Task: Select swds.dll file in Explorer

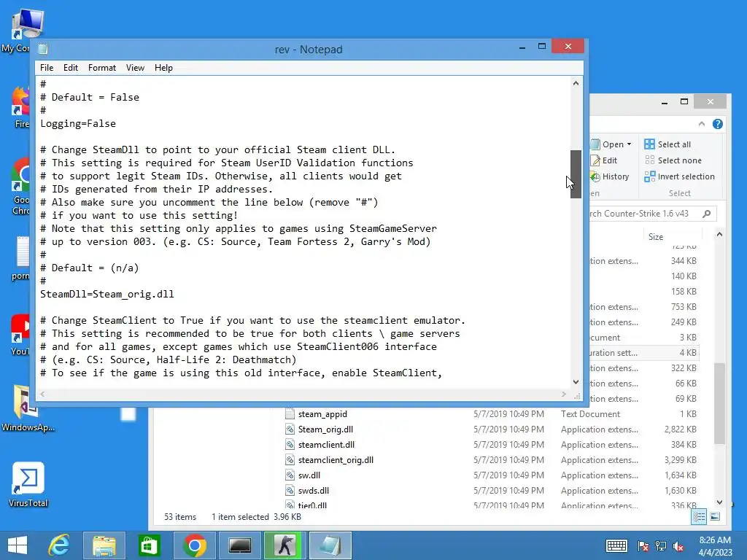Action: (x=314, y=491)
